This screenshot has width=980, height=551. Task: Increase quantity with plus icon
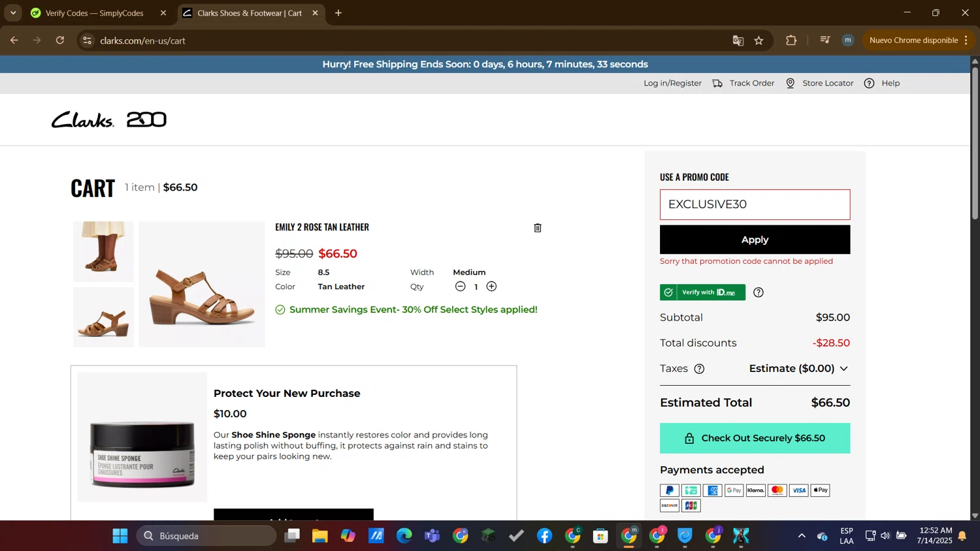(491, 287)
